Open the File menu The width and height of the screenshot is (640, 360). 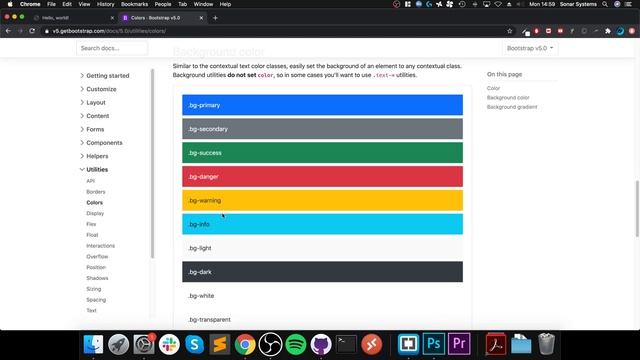(51, 4)
